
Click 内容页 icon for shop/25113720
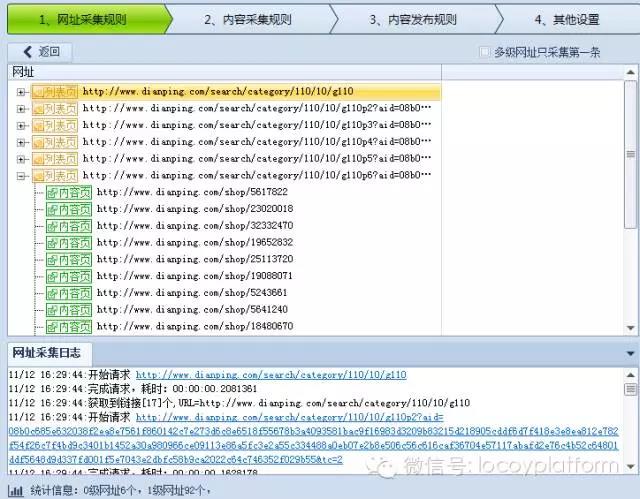[x=69, y=259]
